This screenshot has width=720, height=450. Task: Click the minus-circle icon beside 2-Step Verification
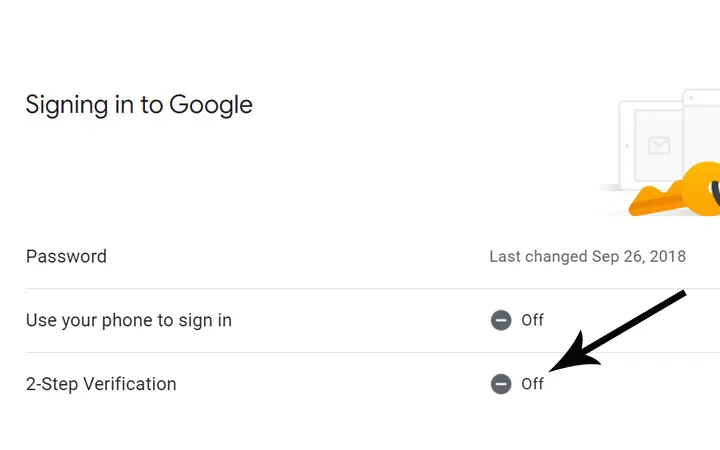click(501, 384)
